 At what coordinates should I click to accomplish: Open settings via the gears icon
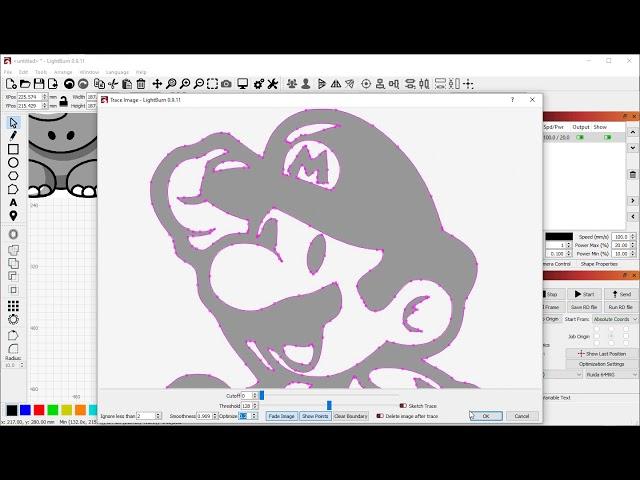[x=259, y=84]
